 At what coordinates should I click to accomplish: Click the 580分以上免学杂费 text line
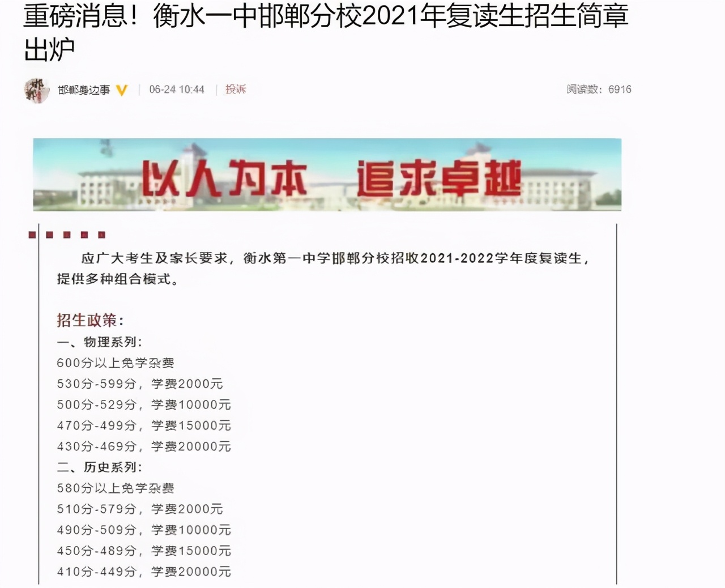(116, 488)
